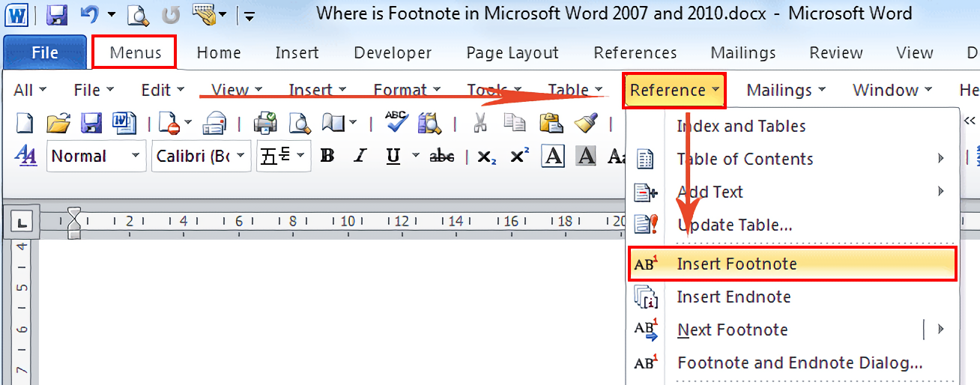The image size is (980, 385).
Task: Click the highlighted Reference menu
Action: (x=674, y=90)
